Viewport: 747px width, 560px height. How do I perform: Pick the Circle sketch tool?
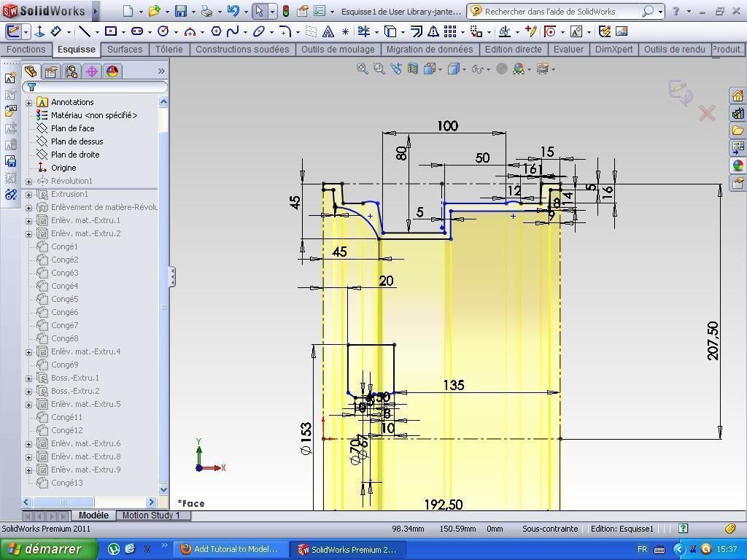pos(163,31)
